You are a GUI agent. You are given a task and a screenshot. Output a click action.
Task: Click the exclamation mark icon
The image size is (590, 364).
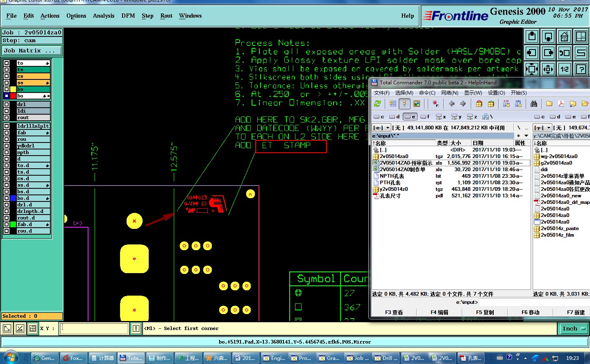(136, 328)
